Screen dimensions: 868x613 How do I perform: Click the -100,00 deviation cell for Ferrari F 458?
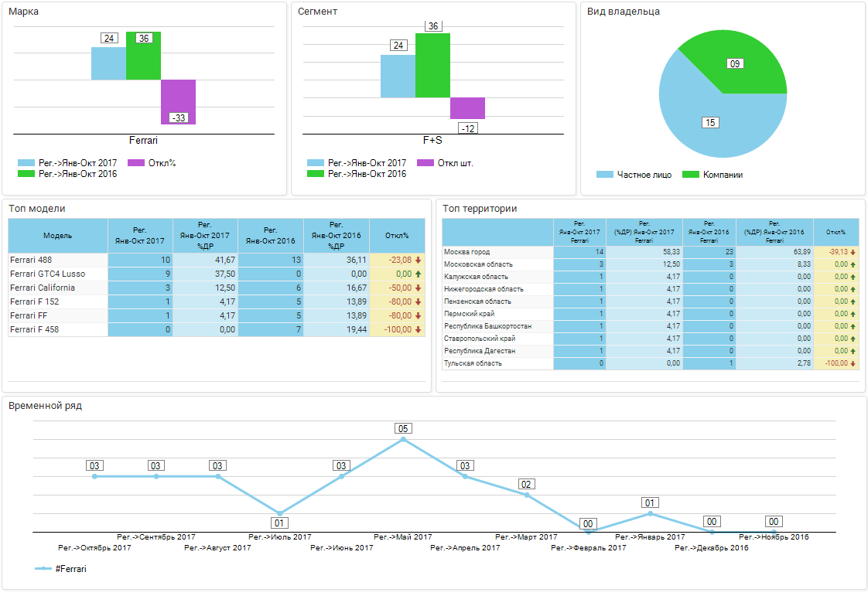click(398, 329)
